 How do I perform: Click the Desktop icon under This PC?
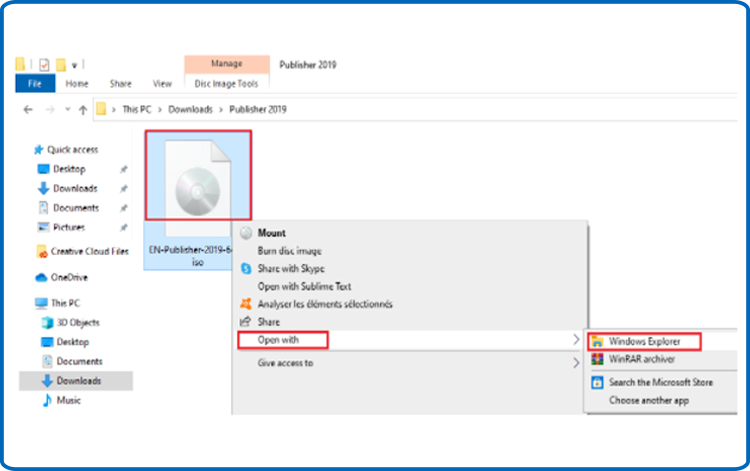[x=47, y=342]
